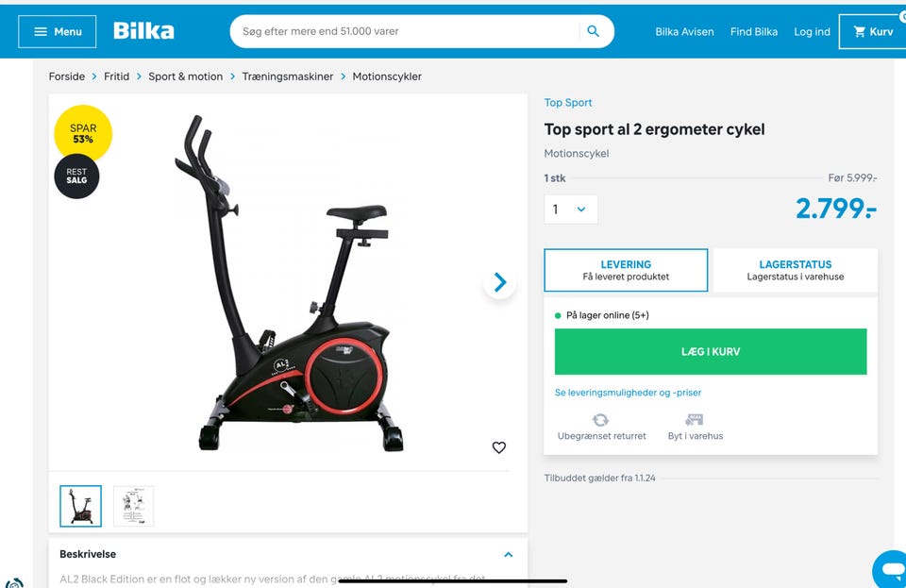Open the quantity dropdown showing 1
This screenshot has width=906, height=588.
click(571, 210)
